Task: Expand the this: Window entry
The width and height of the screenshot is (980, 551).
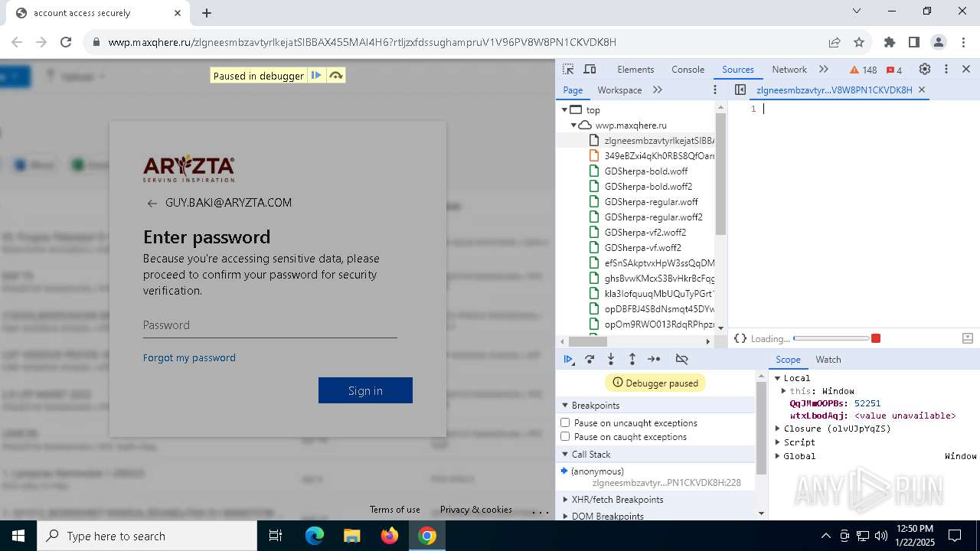Action: [x=783, y=391]
